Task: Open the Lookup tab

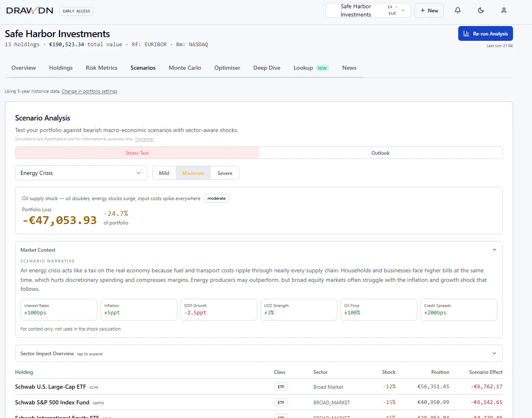Action: (311, 68)
